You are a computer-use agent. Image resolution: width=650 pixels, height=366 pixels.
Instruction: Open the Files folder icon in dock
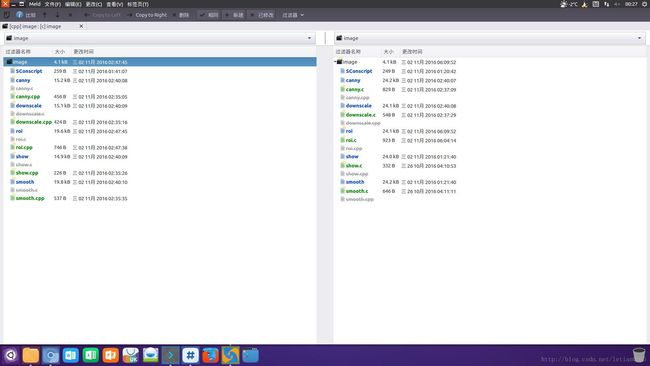pyautogui.click(x=31, y=355)
